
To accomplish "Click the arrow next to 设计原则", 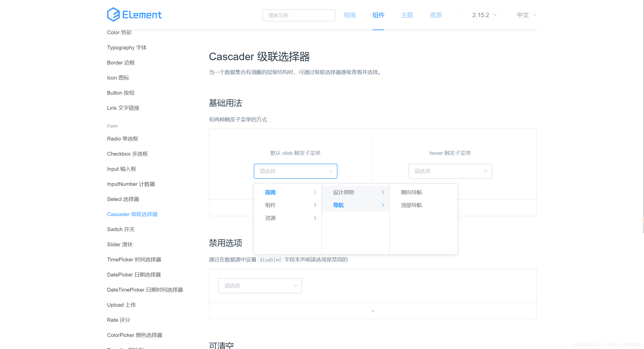I will click(383, 192).
